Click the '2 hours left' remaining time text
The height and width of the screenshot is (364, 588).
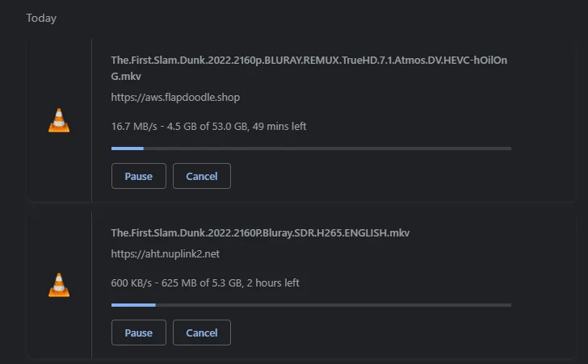(x=273, y=282)
